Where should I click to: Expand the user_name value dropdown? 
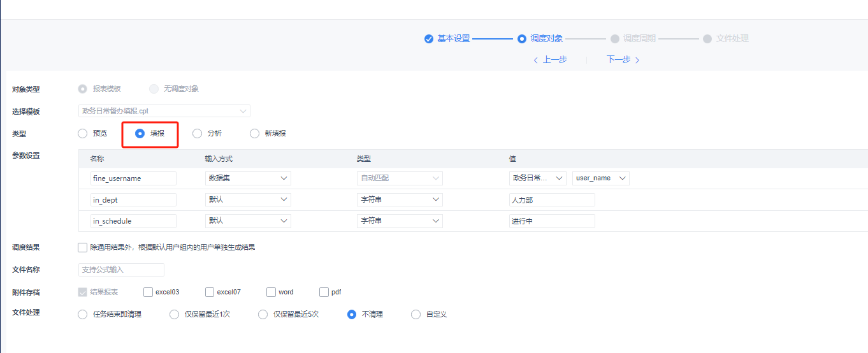[x=600, y=178]
